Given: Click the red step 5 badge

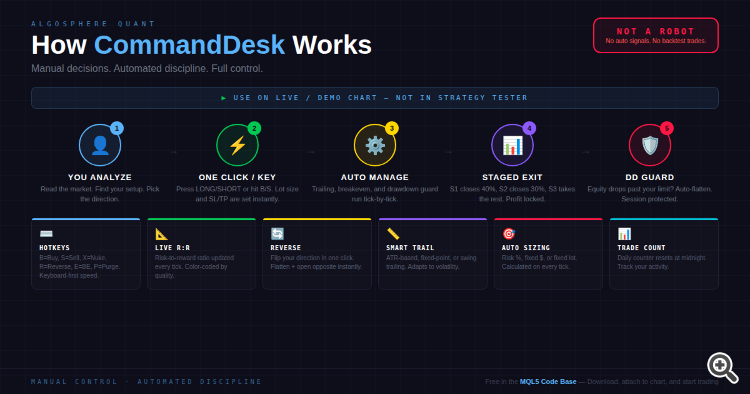Looking at the screenshot, I should 667,128.
